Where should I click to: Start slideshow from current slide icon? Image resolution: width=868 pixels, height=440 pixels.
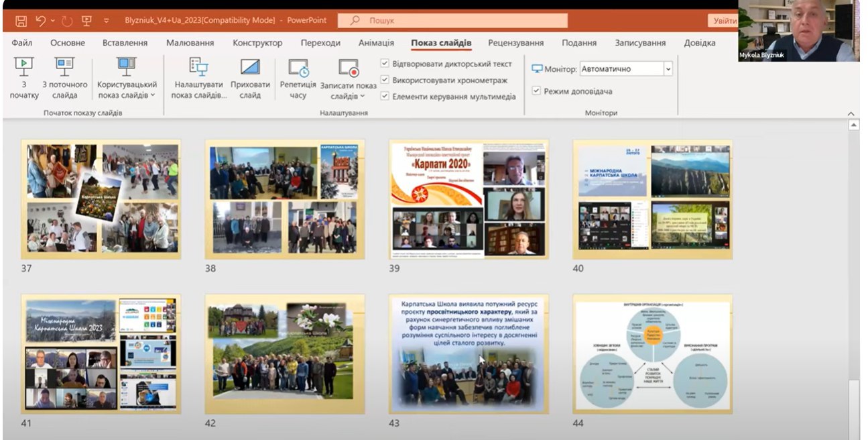pos(64,68)
